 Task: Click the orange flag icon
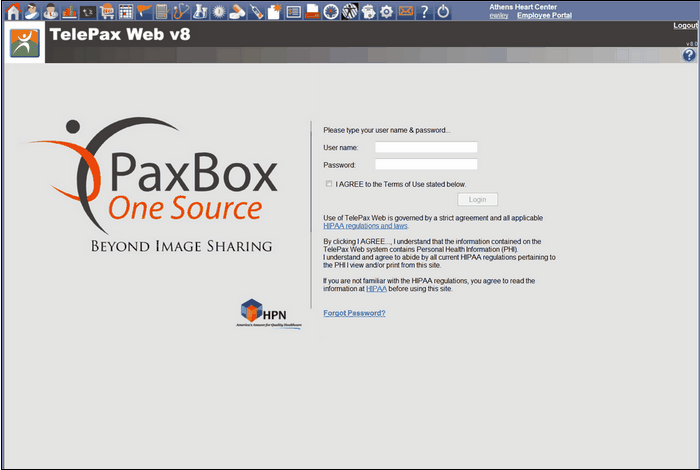[x=144, y=11]
